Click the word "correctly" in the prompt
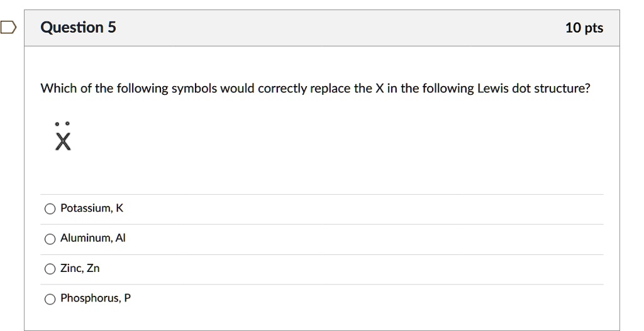Screen dimensions: 644x331 click(x=284, y=89)
